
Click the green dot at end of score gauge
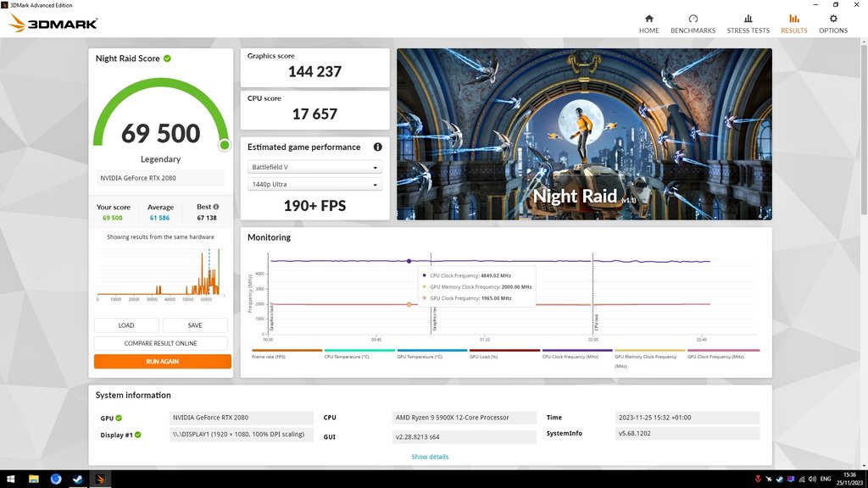224,145
